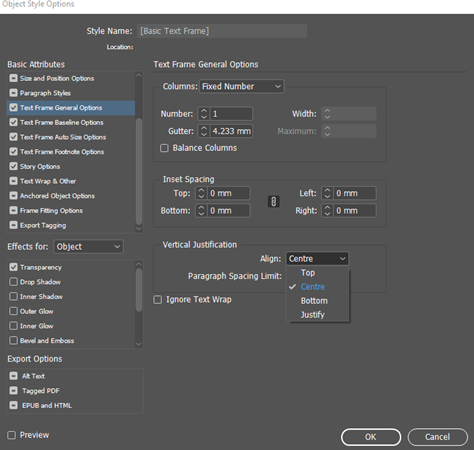Image resolution: width=474 pixels, height=450 pixels.
Task: Tick the Ignore Text Wrap checkbox
Action: click(157, 300)
